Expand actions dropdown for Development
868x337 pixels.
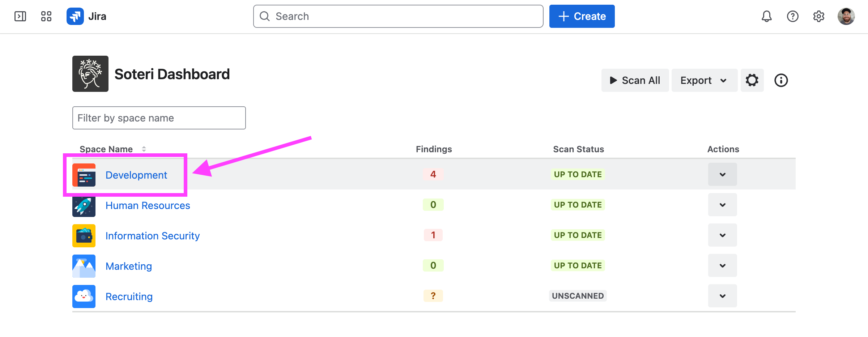[722, 174]
